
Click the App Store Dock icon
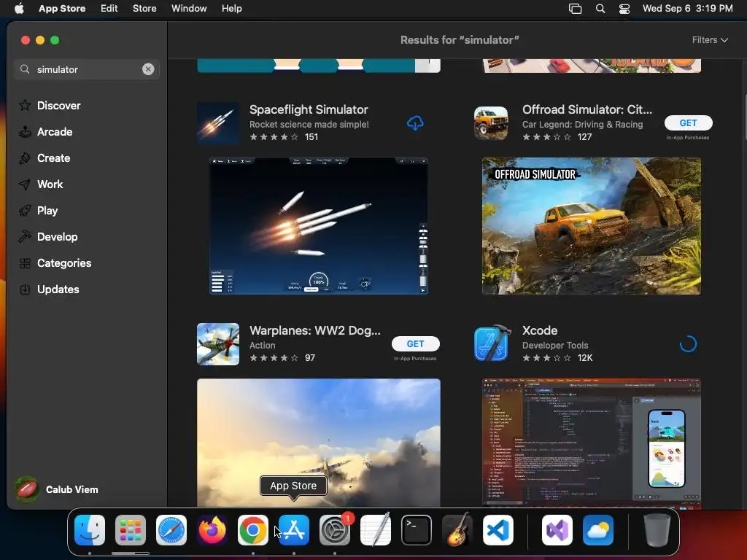294,530
